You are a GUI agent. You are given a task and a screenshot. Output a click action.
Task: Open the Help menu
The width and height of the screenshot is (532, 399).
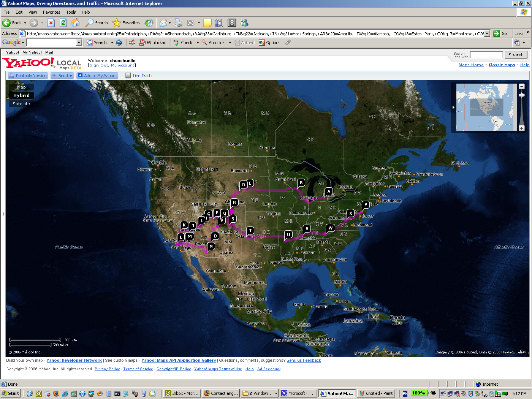86,12
